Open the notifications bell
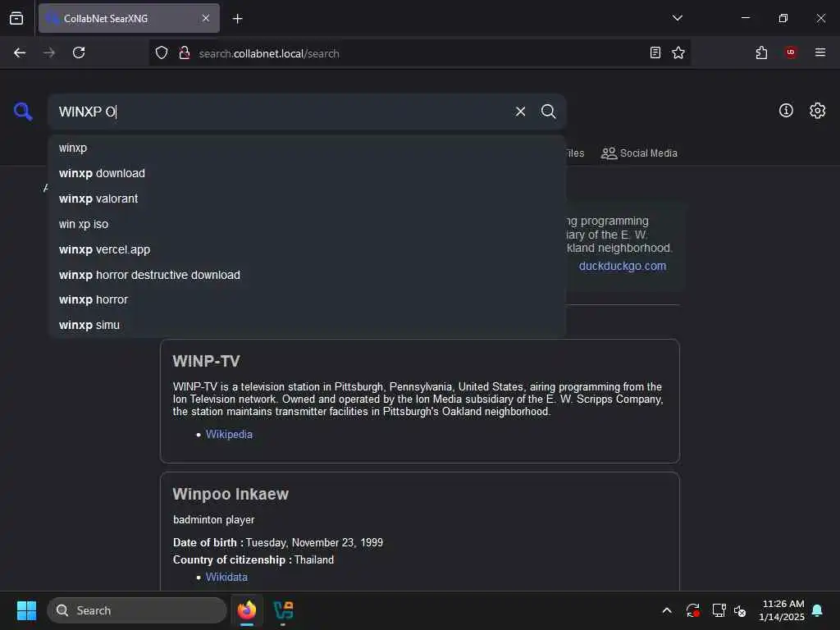The width and height of the screenshot is (840, 630). [818, 610]
